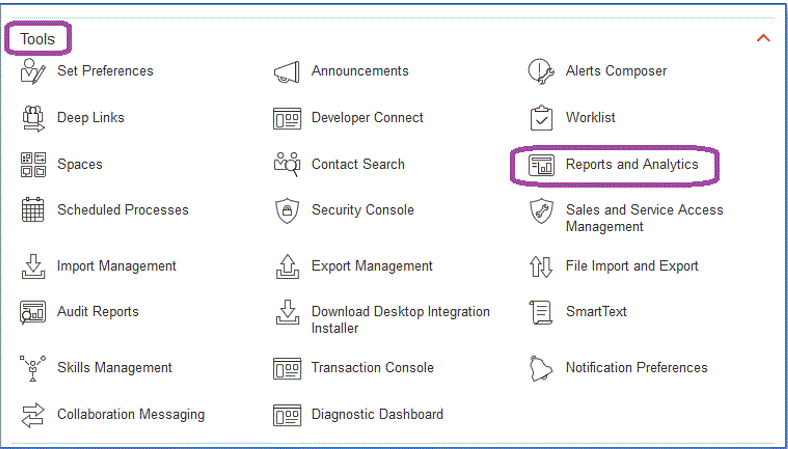This screenshot has height=449, width=788.
Task: Click the Security Console shield icon
Action: (x=287, y=211)
